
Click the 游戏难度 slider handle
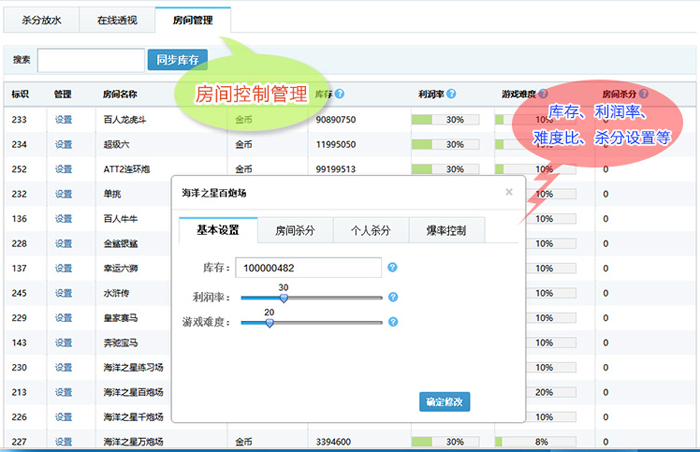[269, 322]
